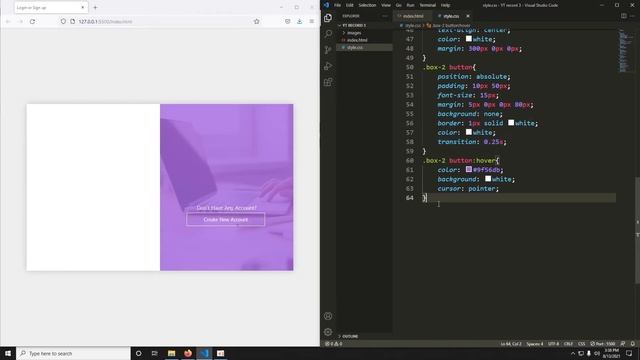Click the feedback icon in VS Code status bar
The height and width of the screenshot is (360, 640).
tap(623, 344)
